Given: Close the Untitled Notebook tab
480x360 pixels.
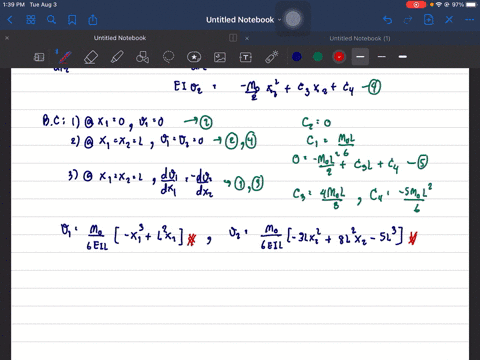Looking at the screenshot, I should [7, 38].
